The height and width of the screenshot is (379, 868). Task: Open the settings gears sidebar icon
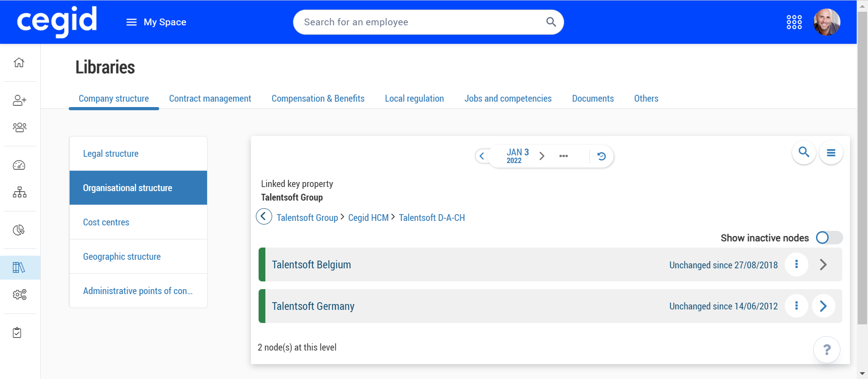[19, 295]
